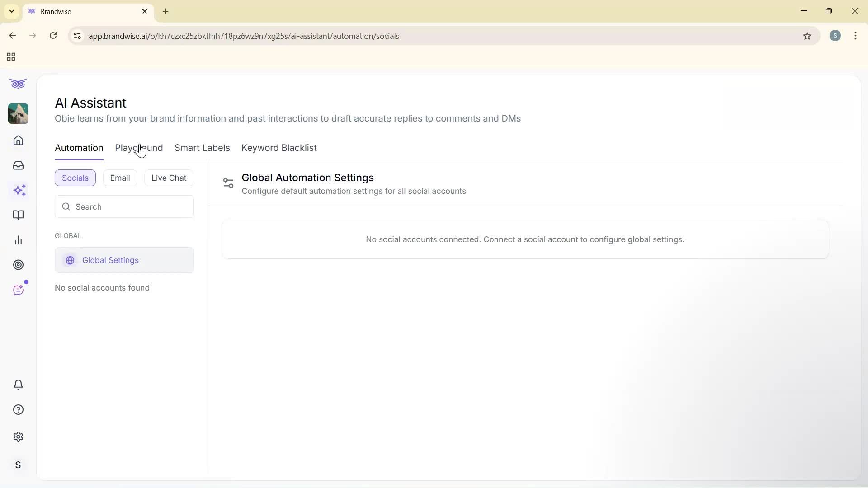Expand the browser profile menu

click(835, 36)
